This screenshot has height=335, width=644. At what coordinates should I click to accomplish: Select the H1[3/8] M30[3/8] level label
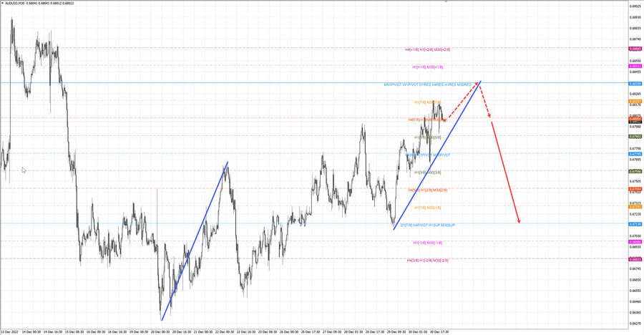[x=428, y=173]
